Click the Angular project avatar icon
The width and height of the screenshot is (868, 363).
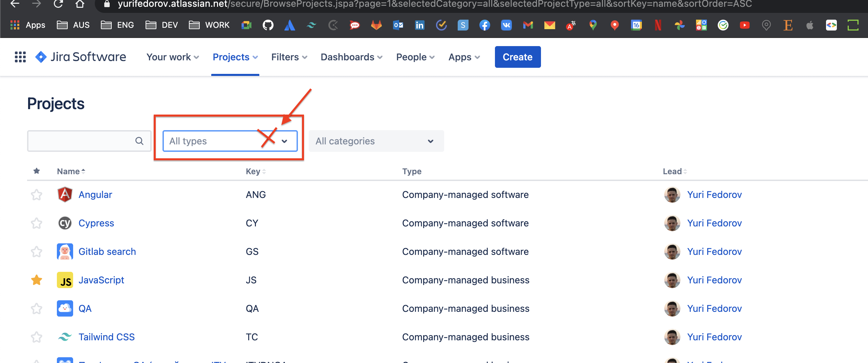tap(65, 195)
